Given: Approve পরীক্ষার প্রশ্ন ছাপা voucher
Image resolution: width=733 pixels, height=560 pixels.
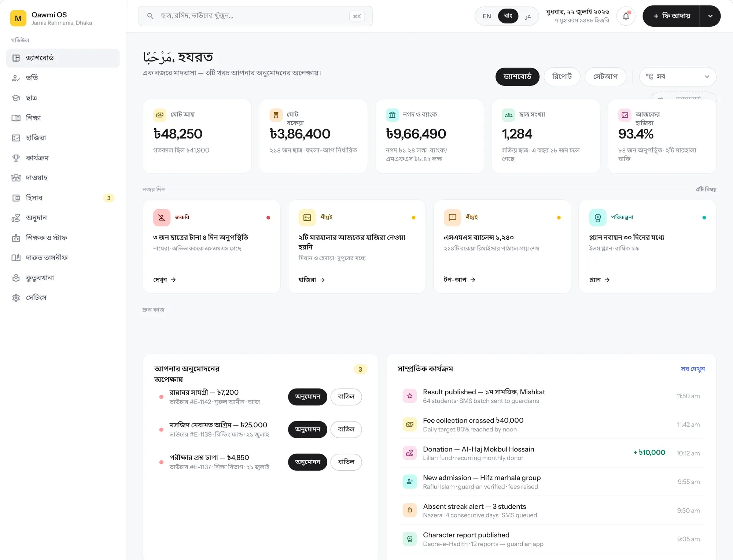Looking at the screenshot, I should click(307, 462).
